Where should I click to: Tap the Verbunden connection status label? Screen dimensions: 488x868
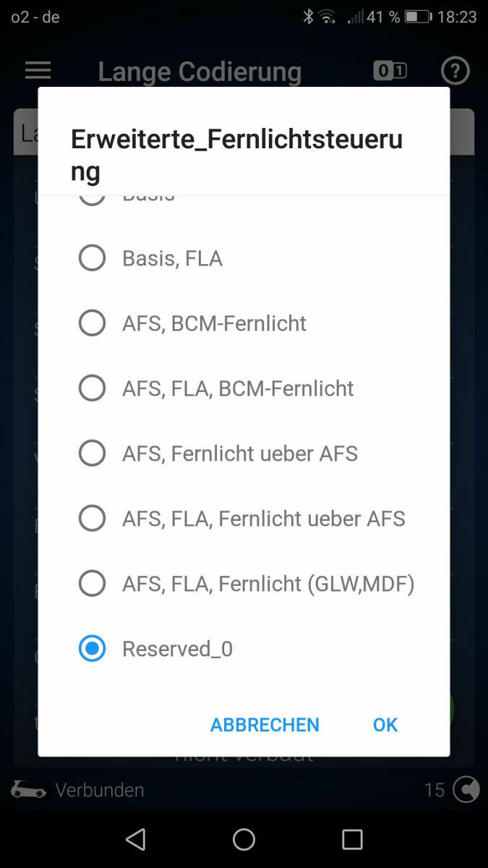click(100, 790)
